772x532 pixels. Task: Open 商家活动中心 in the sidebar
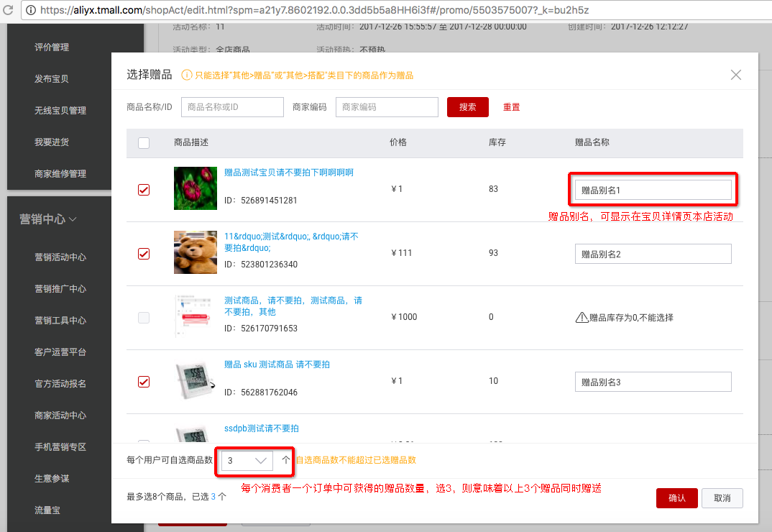click(60, 416)
